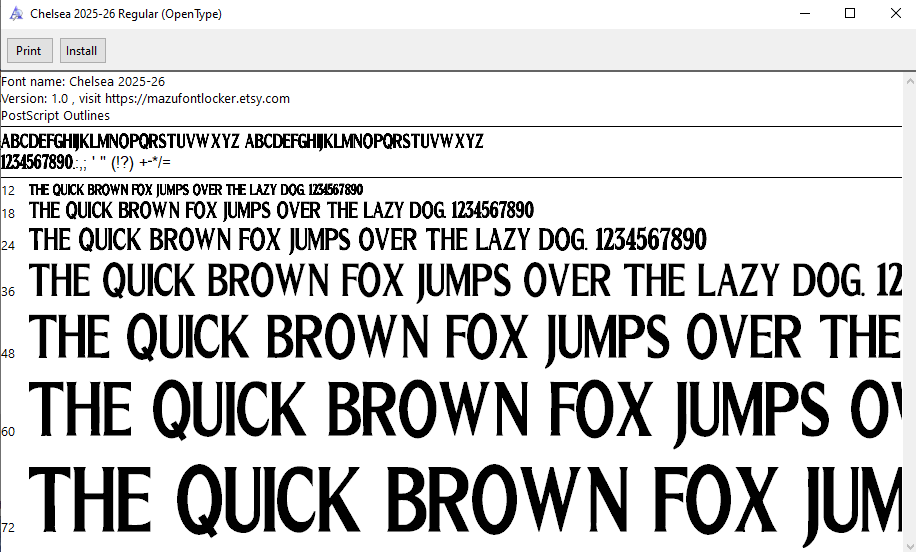Viewport: 916px width, 552px height.
Task: Click the Print button
Action: 28,51
